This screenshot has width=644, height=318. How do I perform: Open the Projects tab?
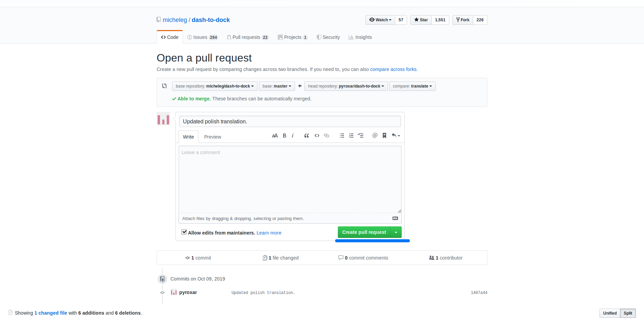click(x=293, y=37)
